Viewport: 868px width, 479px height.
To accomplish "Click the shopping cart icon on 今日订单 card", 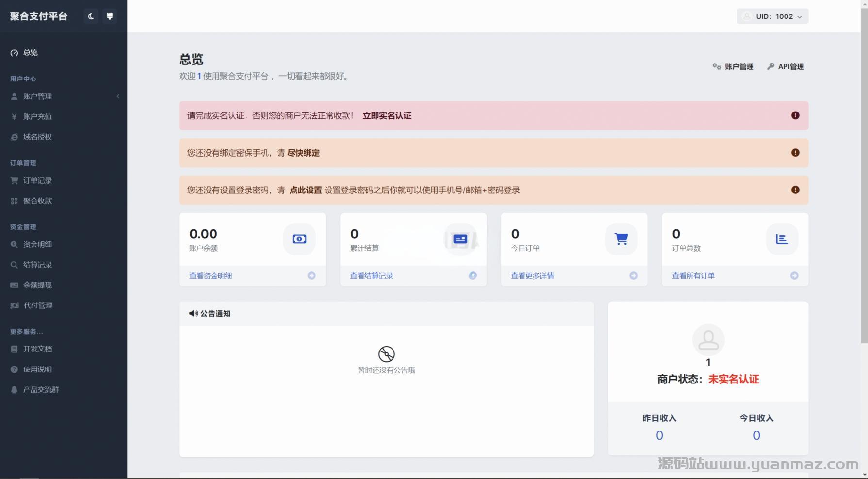I will tap(621, 239).
